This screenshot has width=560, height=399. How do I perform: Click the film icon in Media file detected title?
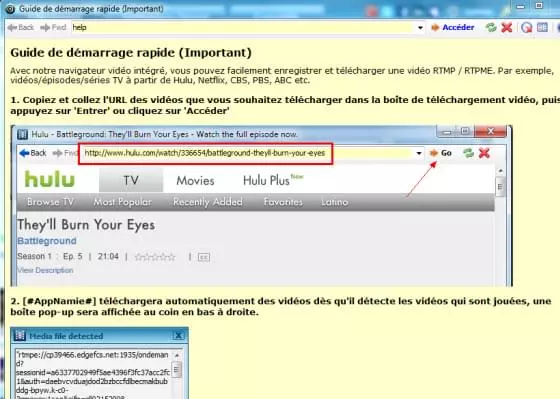19,336
